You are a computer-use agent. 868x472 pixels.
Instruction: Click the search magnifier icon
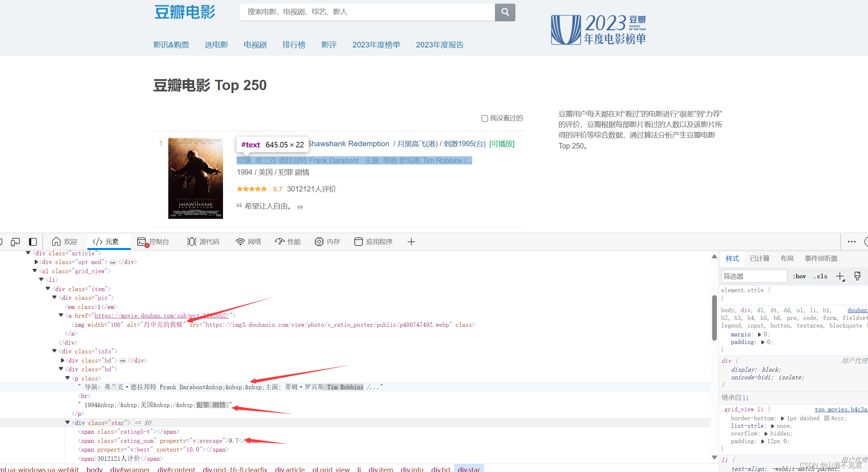[x=505, y=12]
